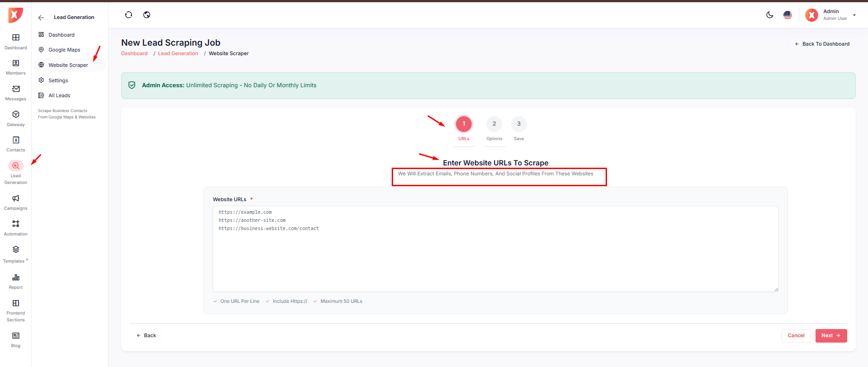Open the language flag selector
The width and height of the screenshot is (868, 367).
[x=787, y=15]
